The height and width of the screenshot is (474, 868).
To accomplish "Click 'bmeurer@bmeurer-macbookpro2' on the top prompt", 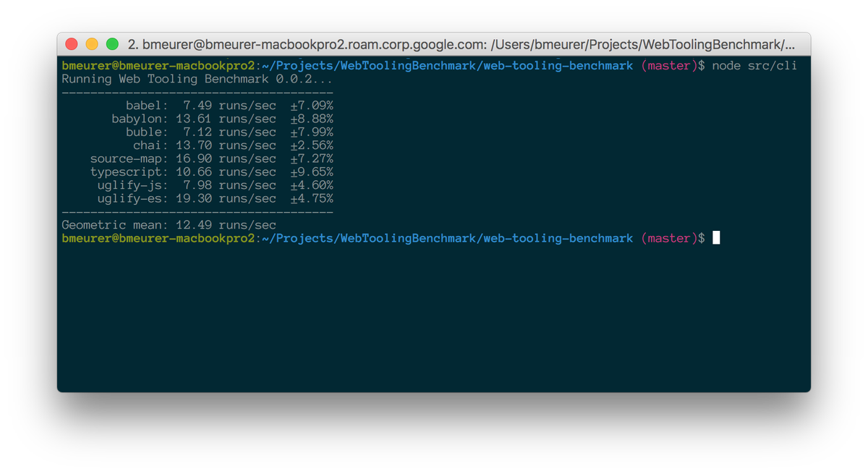I will [x=158, y=66].
